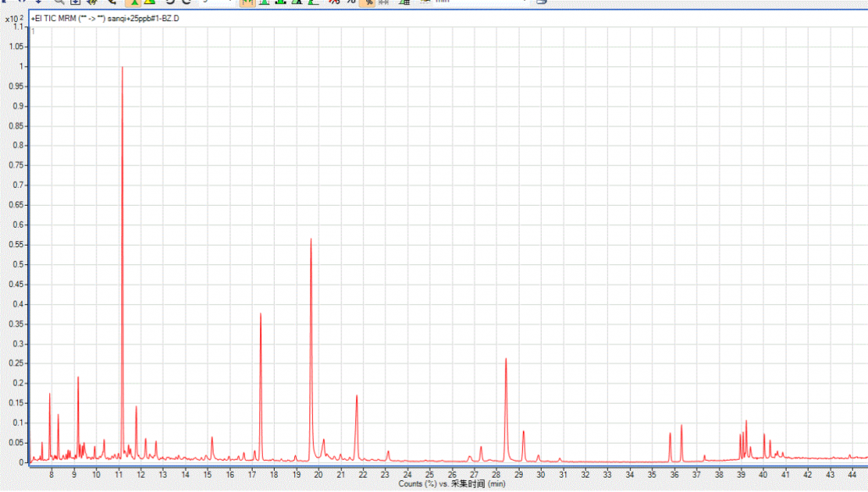This screenshot has width=868, height=492.
Task: Toggle the highlighted green peak button left of yellow triangle
Action: pos(134,3)
